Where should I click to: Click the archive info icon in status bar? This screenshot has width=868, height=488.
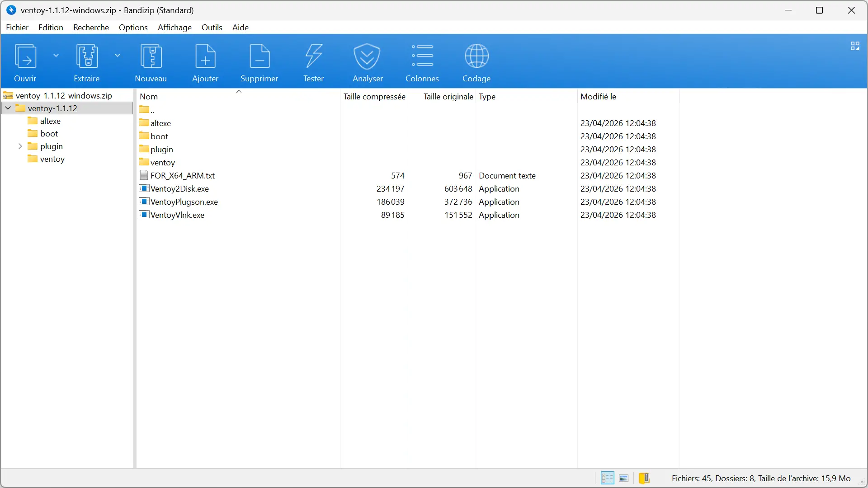click(645, 478)
